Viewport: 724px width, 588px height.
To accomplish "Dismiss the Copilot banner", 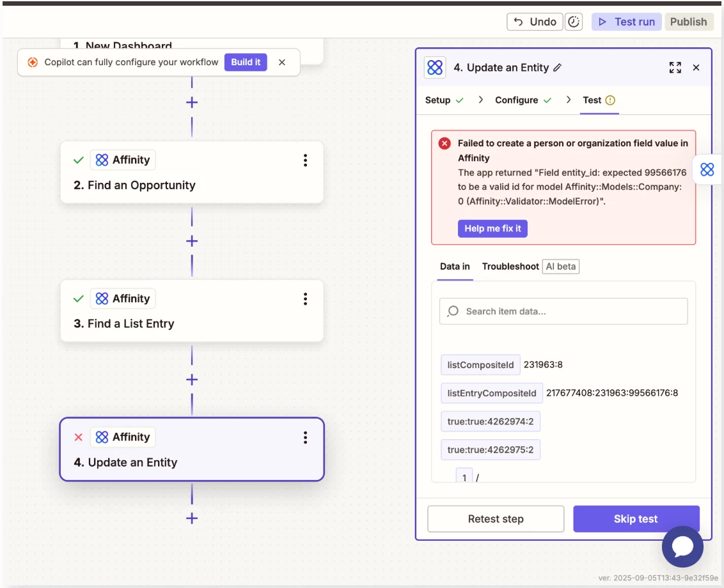I will click(282, 62).
